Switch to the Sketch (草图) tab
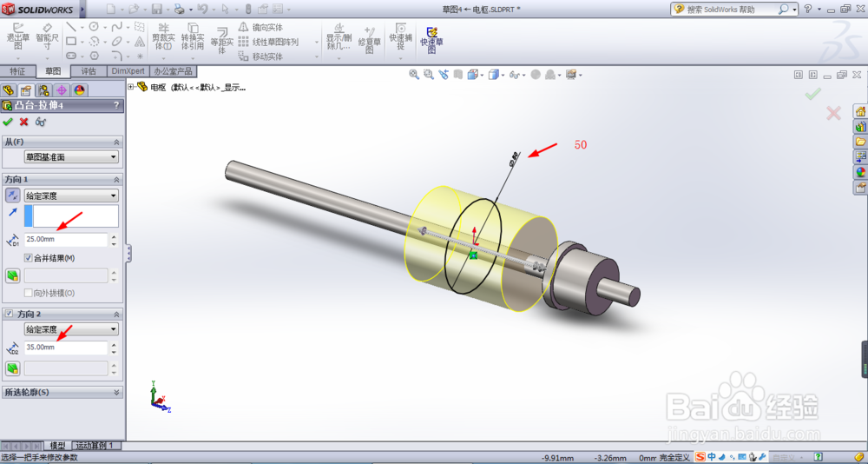Image resolution: width=868 pixels, height=464 pixels. [x=53, y=71]
